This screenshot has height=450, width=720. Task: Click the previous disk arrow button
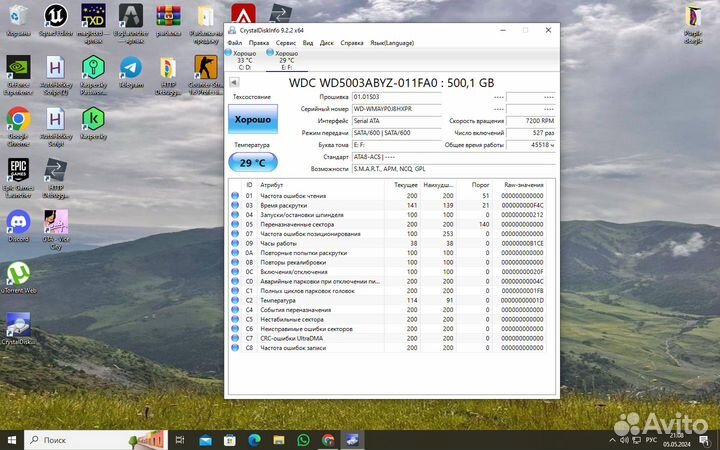234,82
